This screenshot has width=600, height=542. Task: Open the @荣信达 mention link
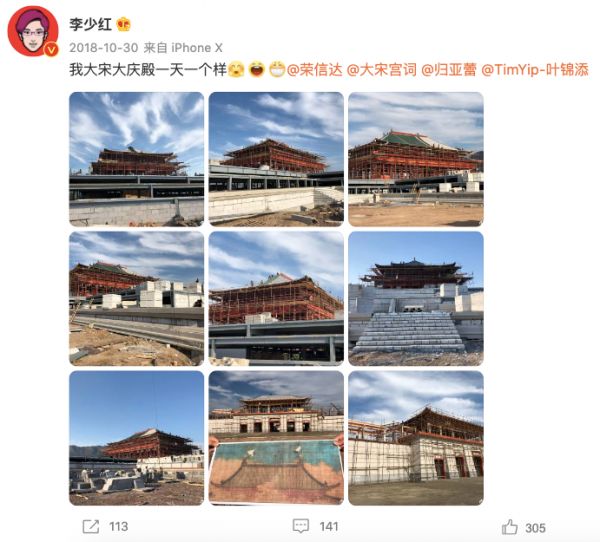314,70
